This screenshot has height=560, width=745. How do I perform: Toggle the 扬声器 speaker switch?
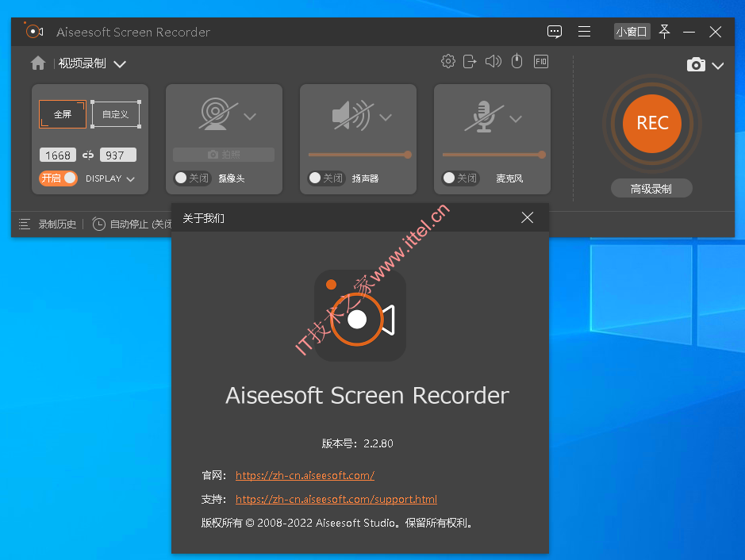(x=326, y=178)
